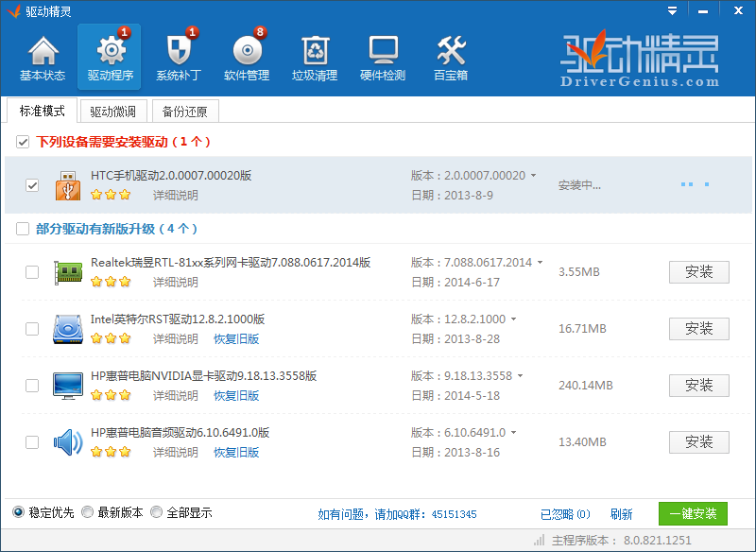Click star rating of NVIDIA driver

pyautogui.click(x=111, y=395)
